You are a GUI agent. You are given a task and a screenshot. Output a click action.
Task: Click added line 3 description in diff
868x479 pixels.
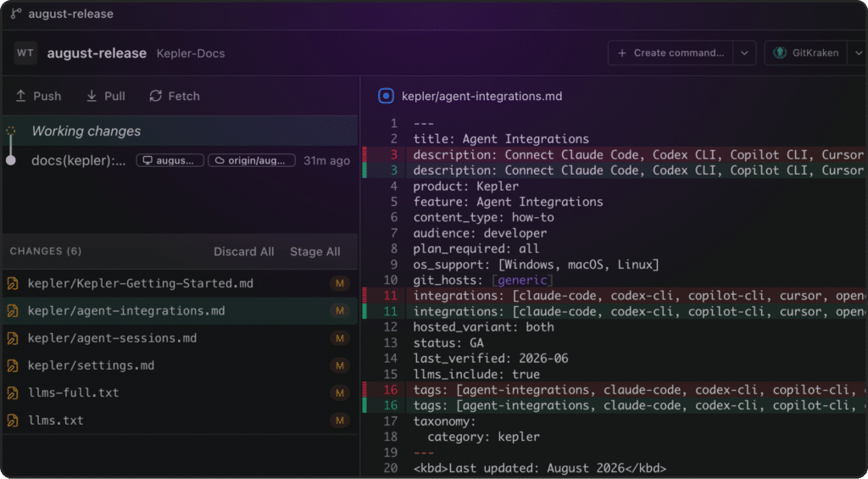click(x=615, y=170)
